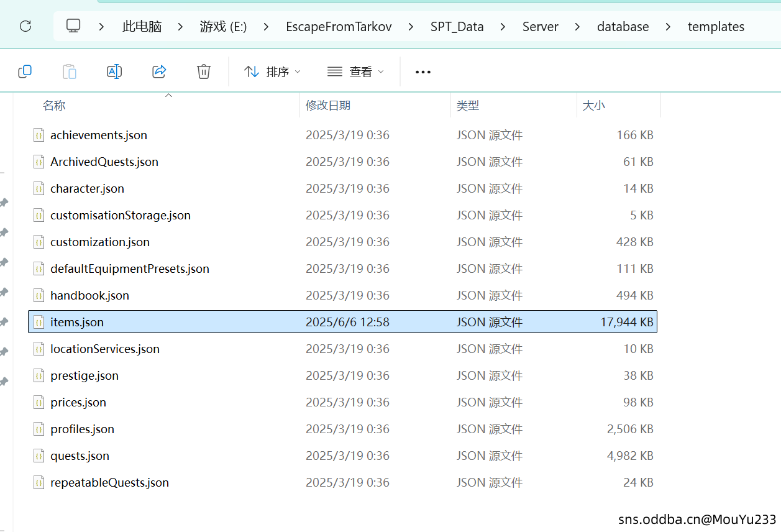The height and width of the screenshot is (532, 781).
Task: Click the 4,982 KB size cell
Action: [x=630, y=456]
